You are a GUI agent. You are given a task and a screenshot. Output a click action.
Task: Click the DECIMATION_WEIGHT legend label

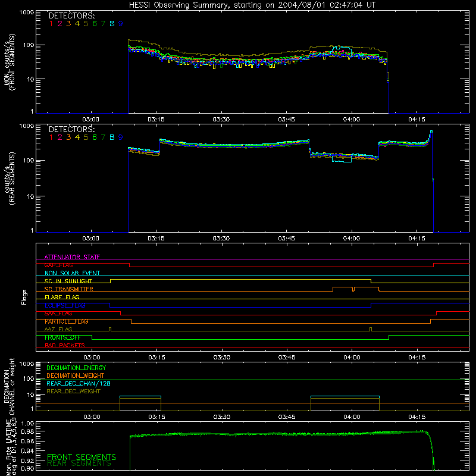[x=76, y=376]
